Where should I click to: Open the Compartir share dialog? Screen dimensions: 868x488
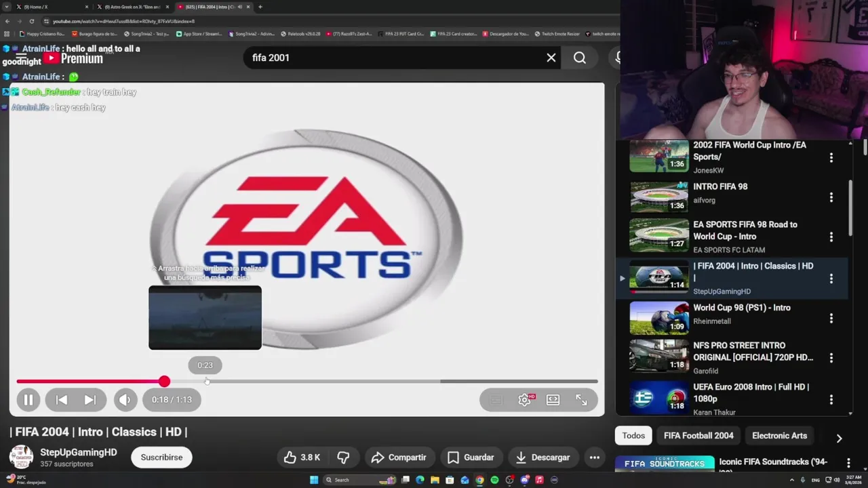(x=399, y=457)
